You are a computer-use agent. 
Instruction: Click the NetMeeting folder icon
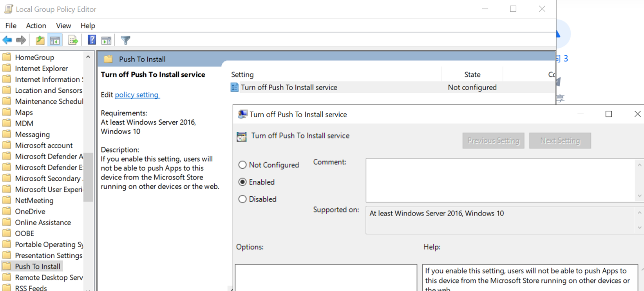(7, 200)
